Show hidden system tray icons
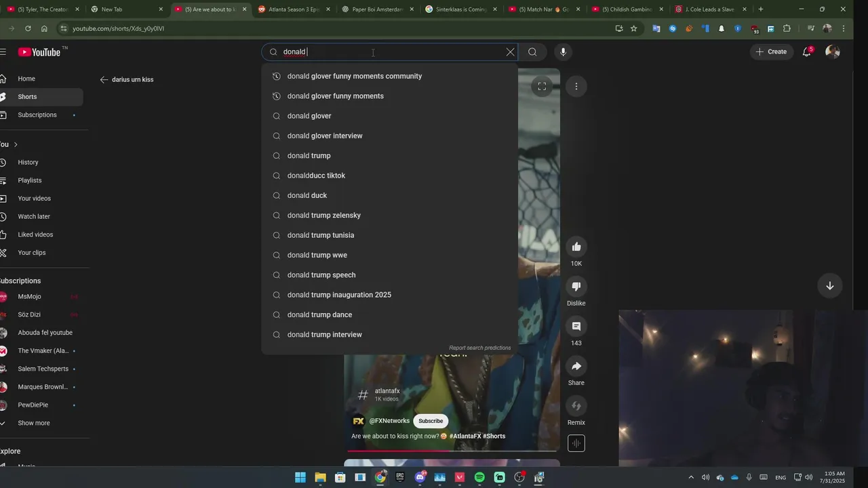Image resolution: width=868 pixels, height=488 pixels. point(691,477)
